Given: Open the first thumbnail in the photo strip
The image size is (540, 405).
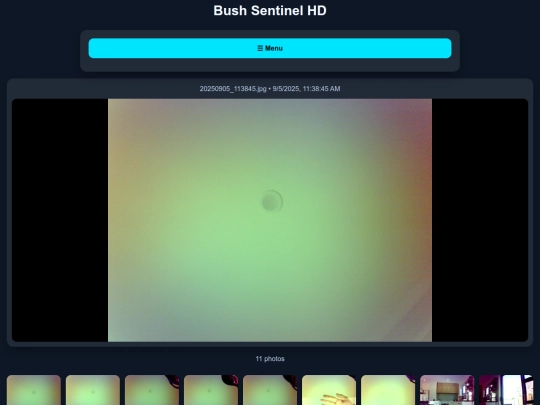Looking at the screenshot, I should [x=34, y=390].
